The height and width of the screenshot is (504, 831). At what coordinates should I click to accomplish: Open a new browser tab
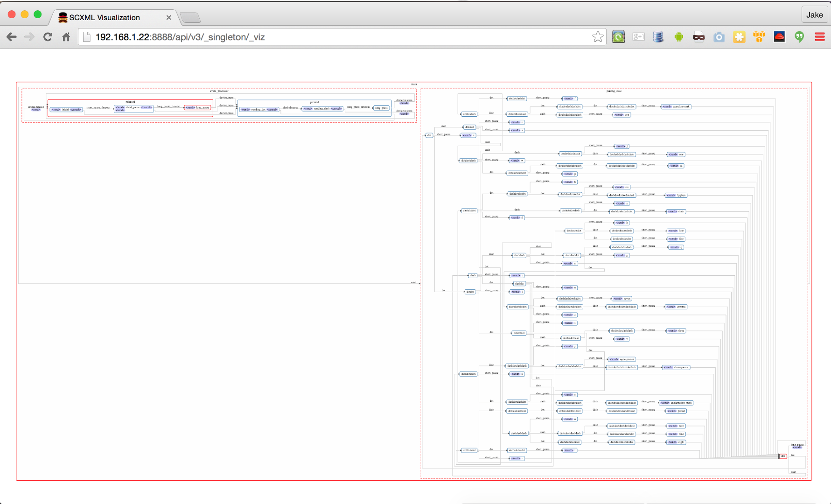[x=190, y=18]
